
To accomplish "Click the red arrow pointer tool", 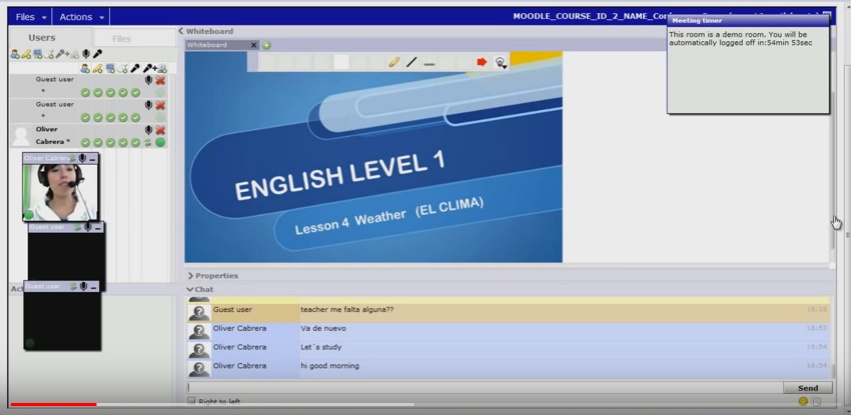I will [481, 62].
